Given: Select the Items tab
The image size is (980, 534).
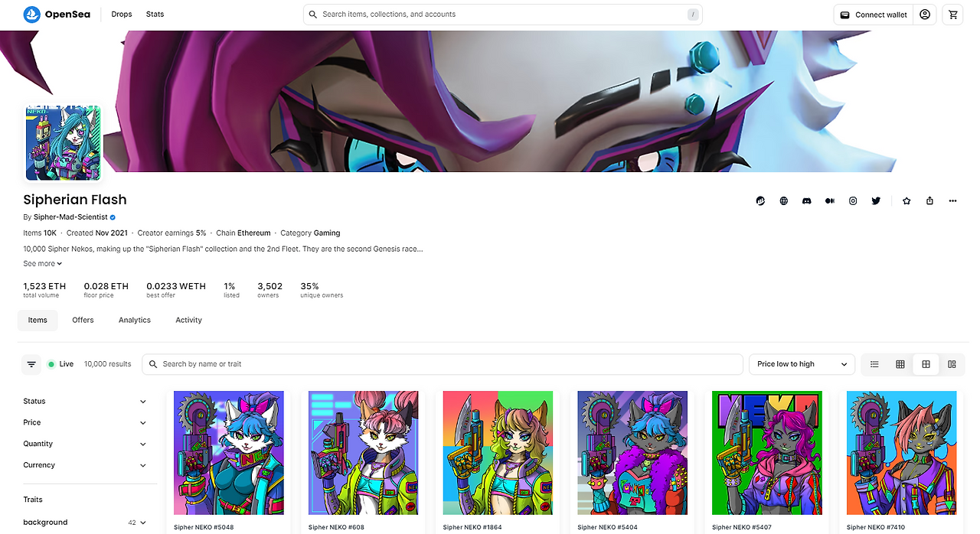Looking at the screenshot, I should (38, 320).
